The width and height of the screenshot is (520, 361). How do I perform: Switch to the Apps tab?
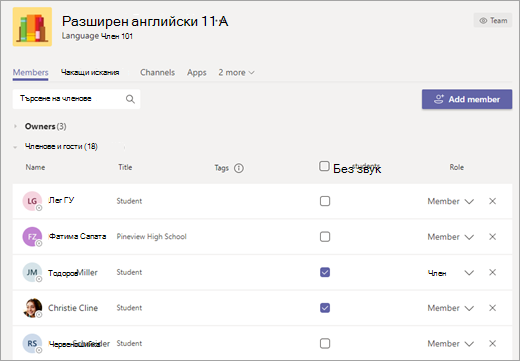(197, 72)
